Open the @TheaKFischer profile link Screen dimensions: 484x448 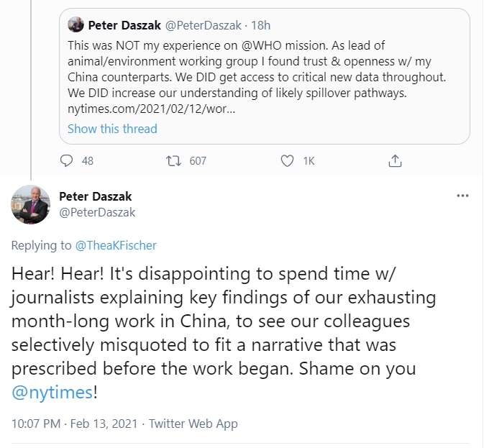click(x=116, y=245)
